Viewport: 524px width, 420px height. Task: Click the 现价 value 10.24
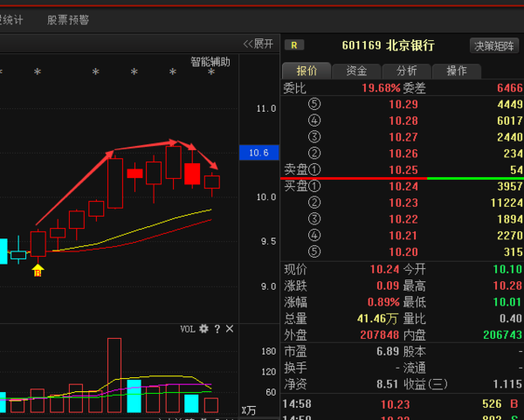click(384, 269)
